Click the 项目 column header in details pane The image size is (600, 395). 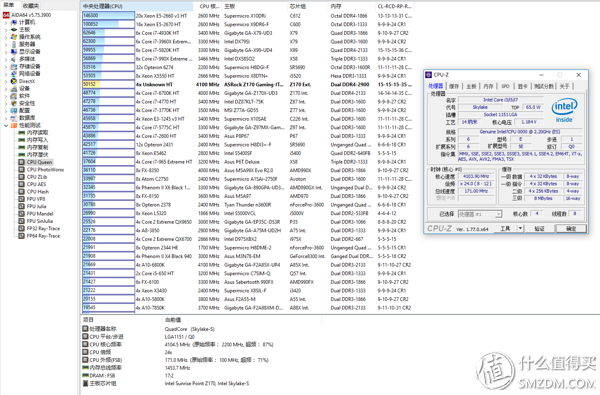click(x=122, y=320)
